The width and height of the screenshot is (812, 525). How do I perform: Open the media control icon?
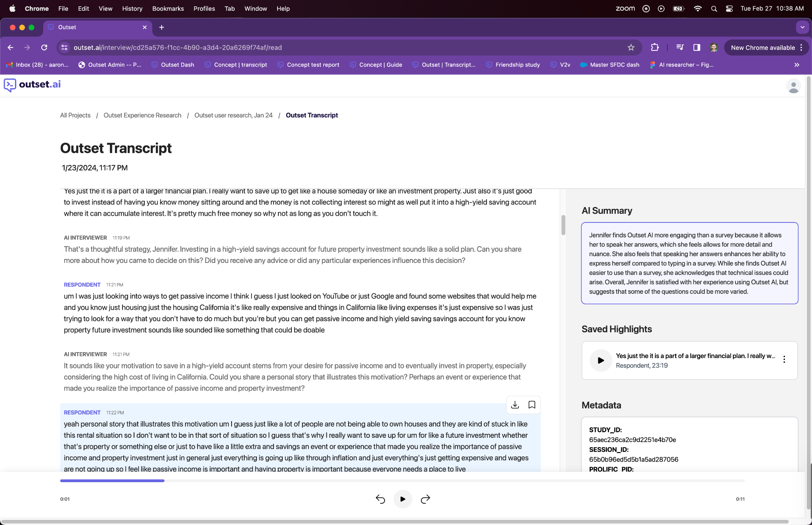680,48
